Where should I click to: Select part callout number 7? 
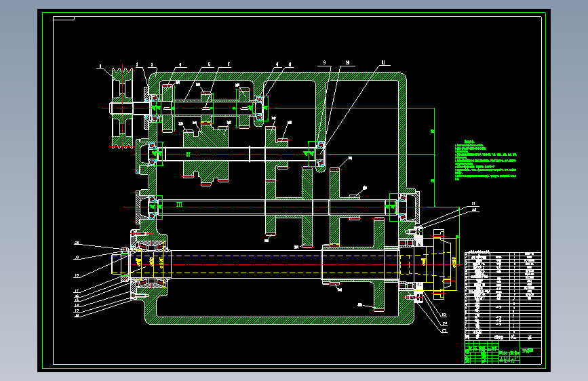(229, 64)
